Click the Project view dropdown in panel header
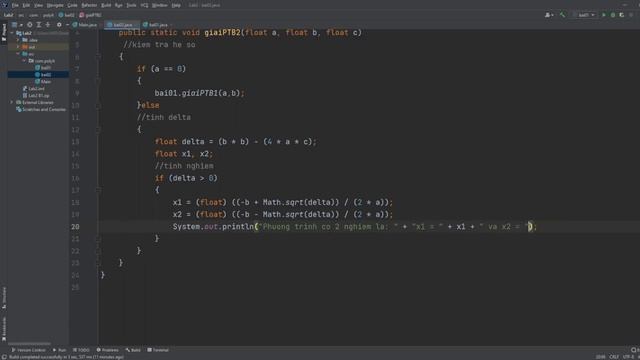The width and height of the screenshot is (640, 360). pos(16,25)
